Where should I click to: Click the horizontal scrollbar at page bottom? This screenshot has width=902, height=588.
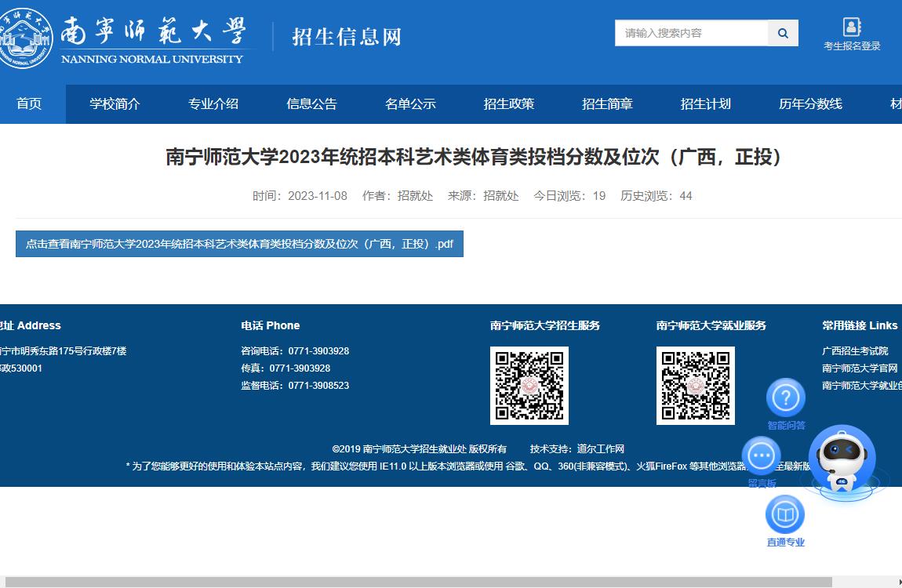point(418,583)
